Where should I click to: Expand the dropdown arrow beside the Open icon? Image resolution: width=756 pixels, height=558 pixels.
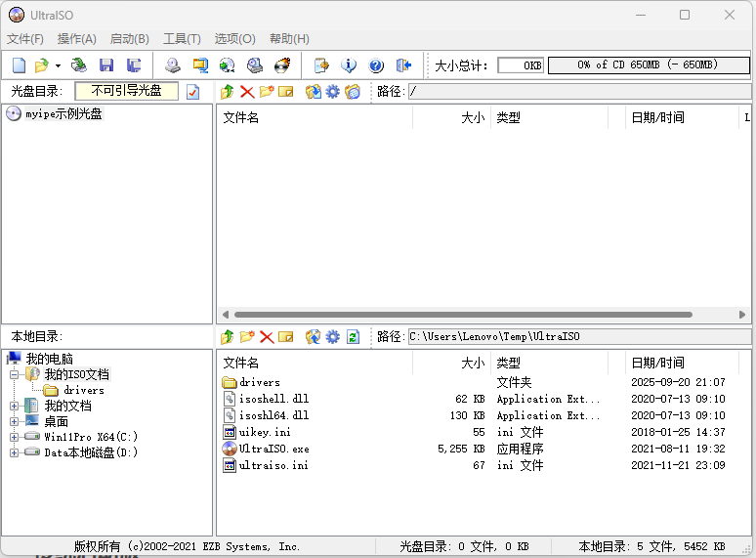(x=58, y=65)
